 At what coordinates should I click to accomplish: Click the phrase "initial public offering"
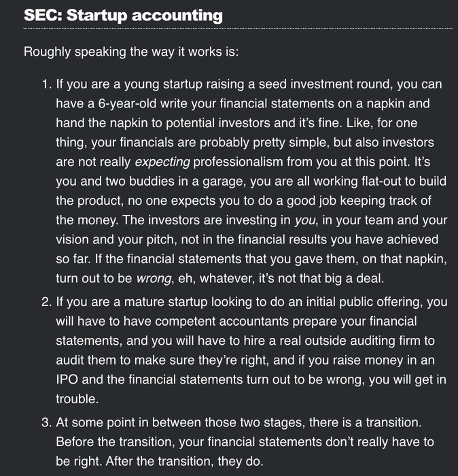point(364,302)
